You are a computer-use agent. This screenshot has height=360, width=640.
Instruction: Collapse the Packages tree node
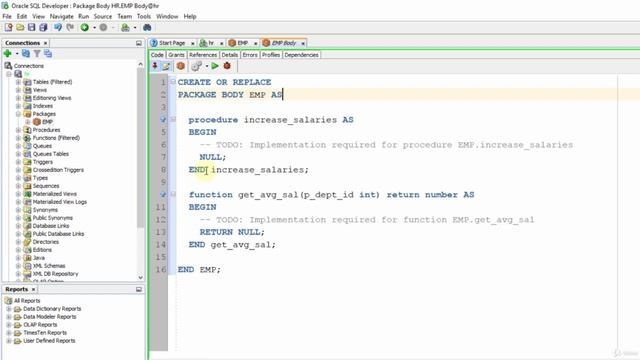click(18, 114)
